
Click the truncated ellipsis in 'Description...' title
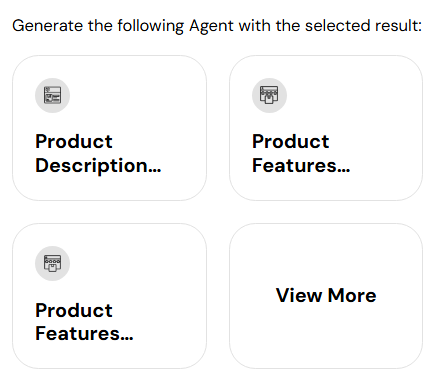(155, 171)
